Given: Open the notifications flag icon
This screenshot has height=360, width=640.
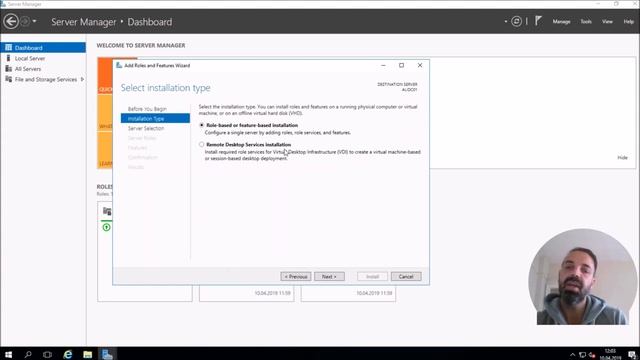Looking at the screenshot, I should (x=538, y=21).
